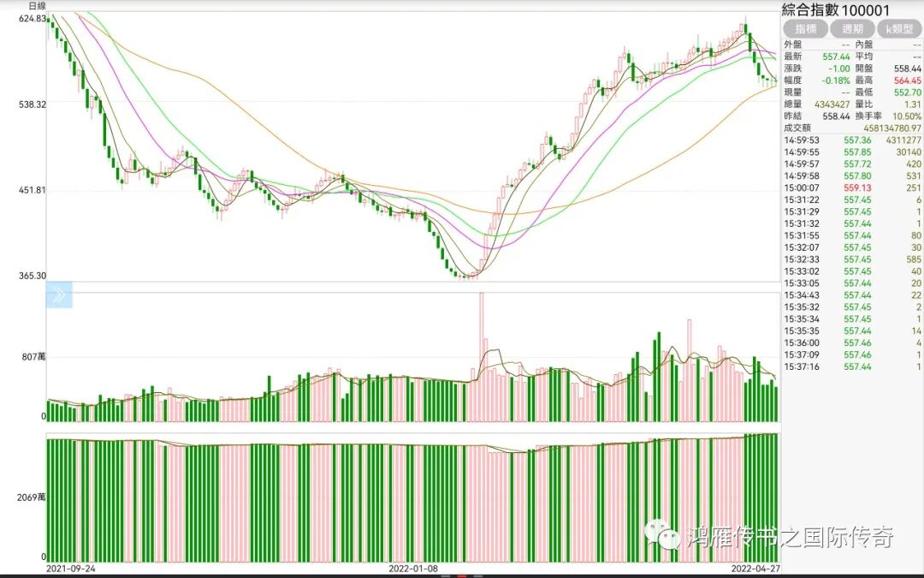Viewport: 924px width, 578px height.
Task: Select the 15:34:43 tick row time
Action: click(x=802, y=295)
